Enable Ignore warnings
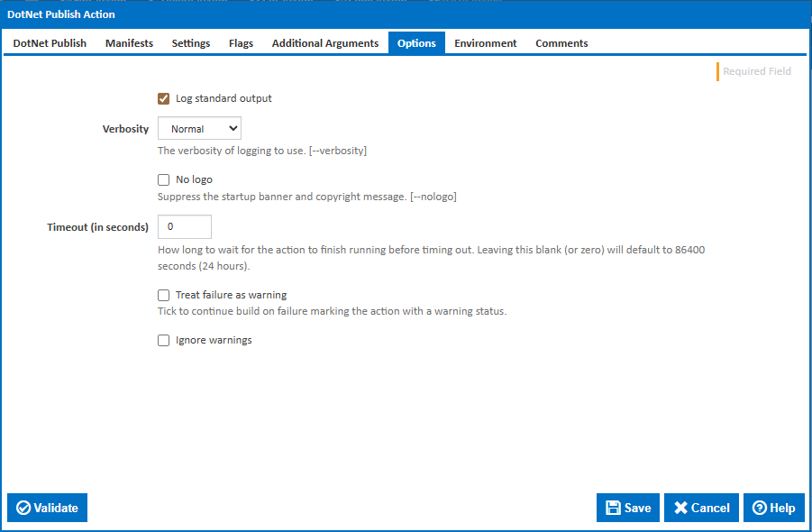The image size is (812, 532). point(163,340)
